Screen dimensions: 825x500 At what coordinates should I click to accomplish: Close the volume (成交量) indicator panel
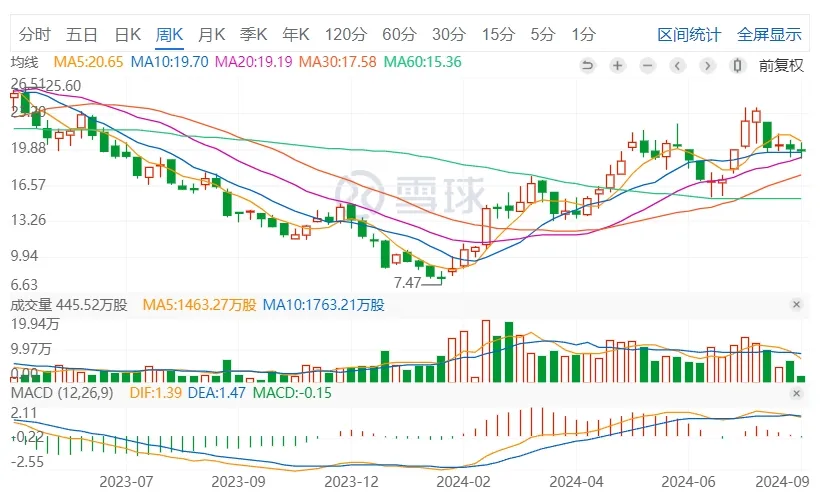click(797, 304)
